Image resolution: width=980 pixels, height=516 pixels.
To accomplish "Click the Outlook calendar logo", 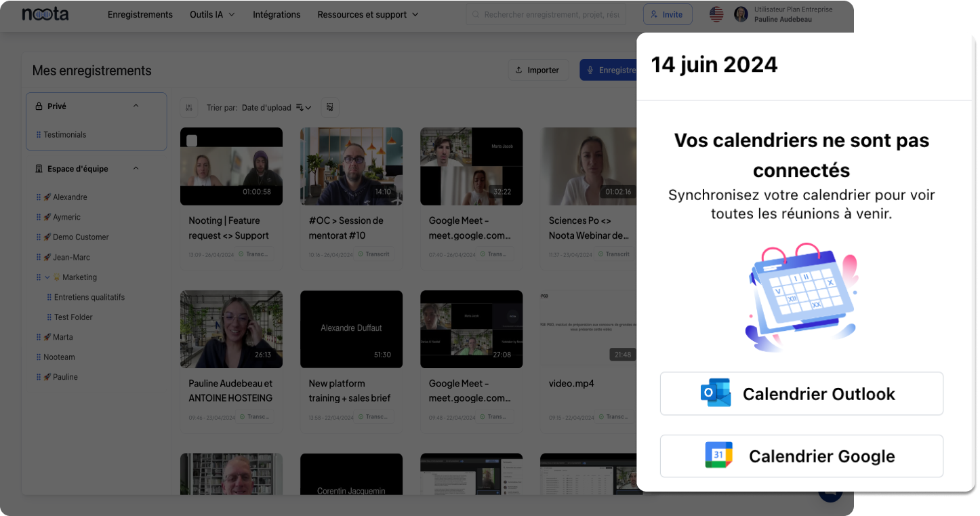I will pos(715,393).
